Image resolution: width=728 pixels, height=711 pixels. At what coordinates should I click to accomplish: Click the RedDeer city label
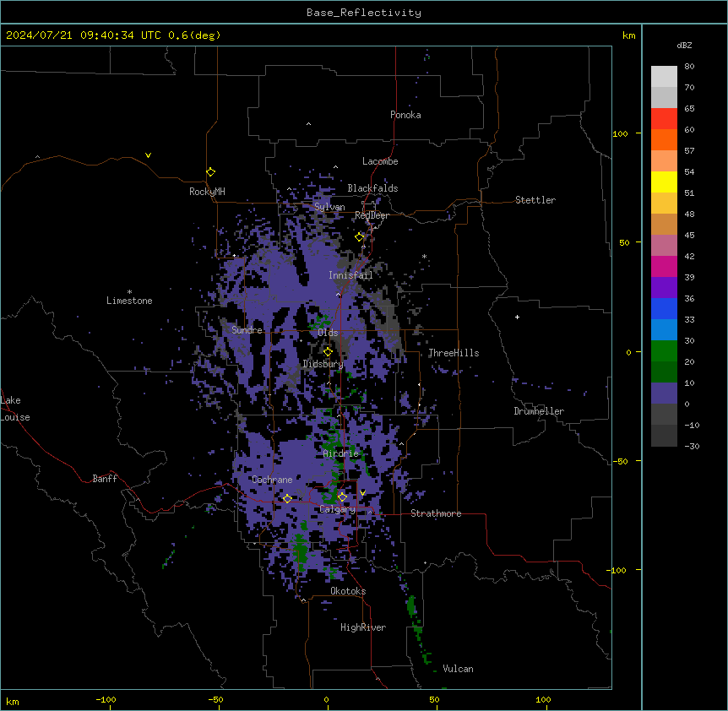pos(372,215)
